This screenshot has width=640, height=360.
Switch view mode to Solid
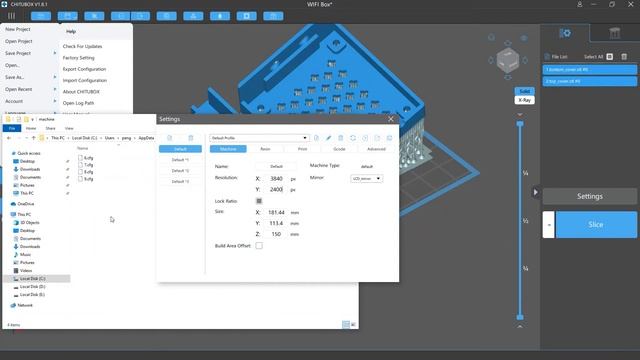(x=524, y=91)
